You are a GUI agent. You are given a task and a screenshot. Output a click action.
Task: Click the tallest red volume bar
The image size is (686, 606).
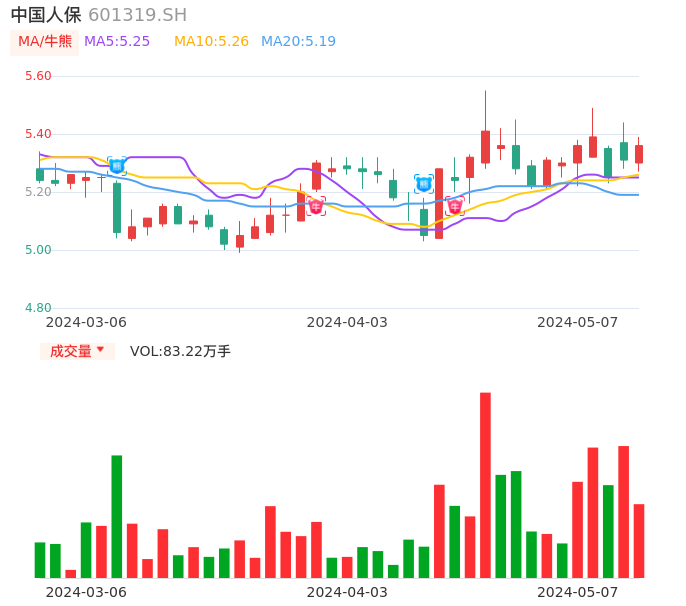tap(485, 485)
